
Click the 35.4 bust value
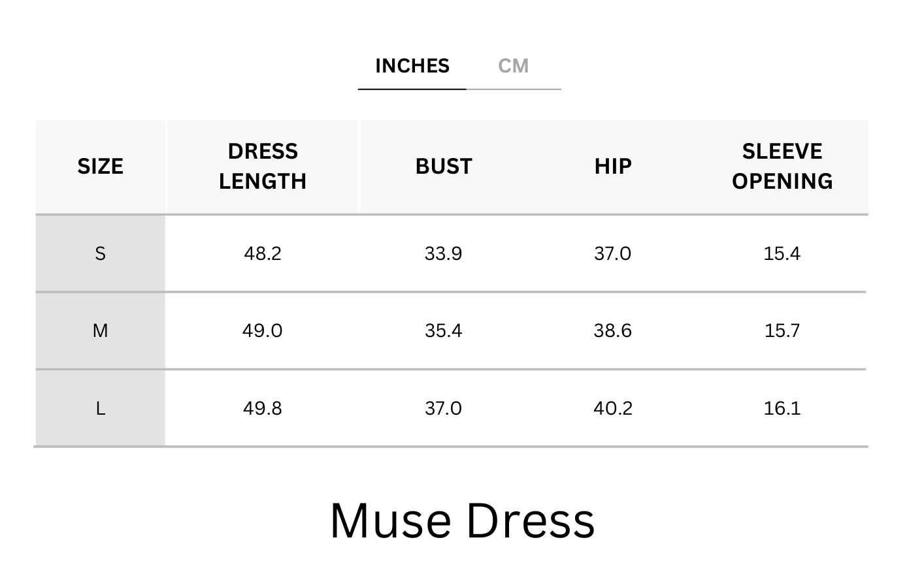pyautogui.click(x=443, y=330)
